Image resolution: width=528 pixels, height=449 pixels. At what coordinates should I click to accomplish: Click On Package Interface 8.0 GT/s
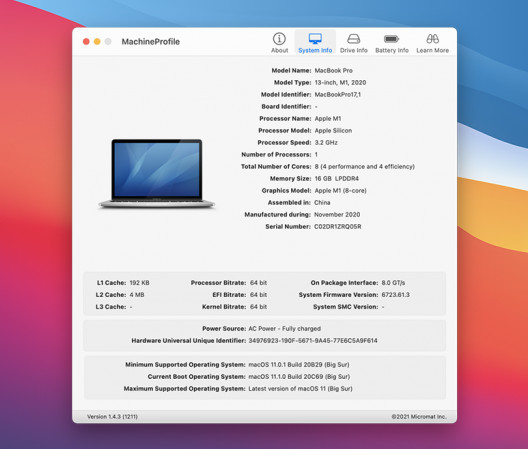coord(393,283)
